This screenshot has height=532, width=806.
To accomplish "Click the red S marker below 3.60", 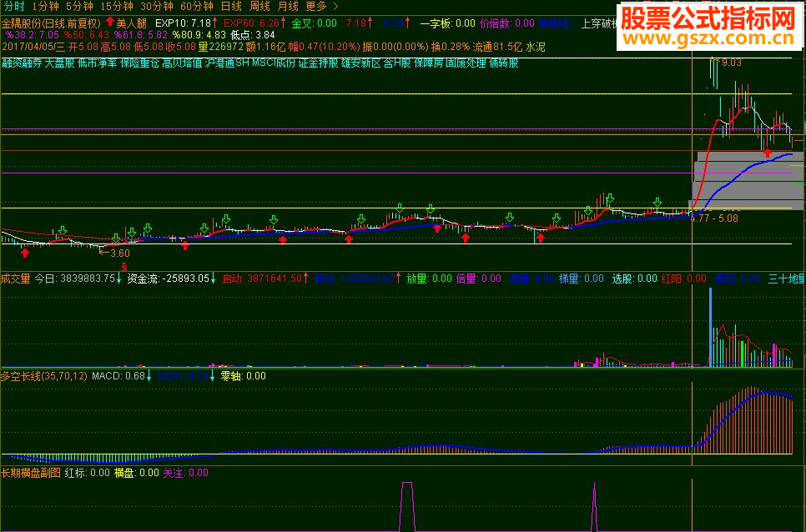I will [x=123, y=267].
